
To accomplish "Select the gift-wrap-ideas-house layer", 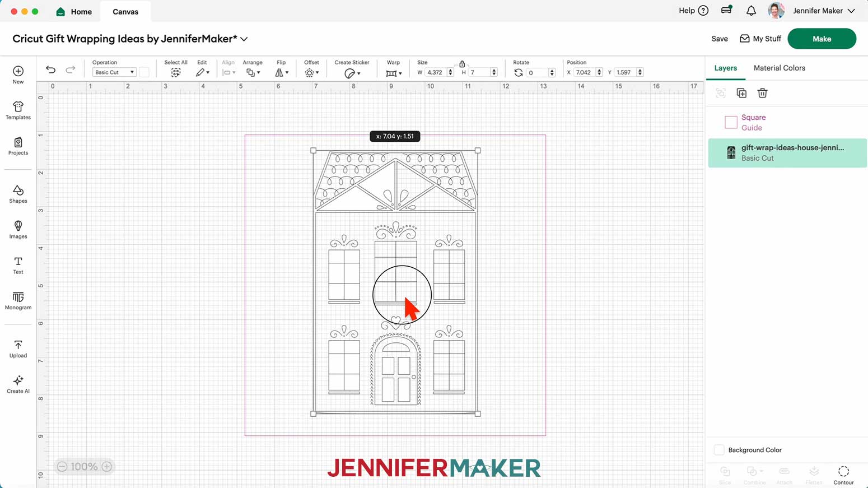I will click(x=787, y=153).
